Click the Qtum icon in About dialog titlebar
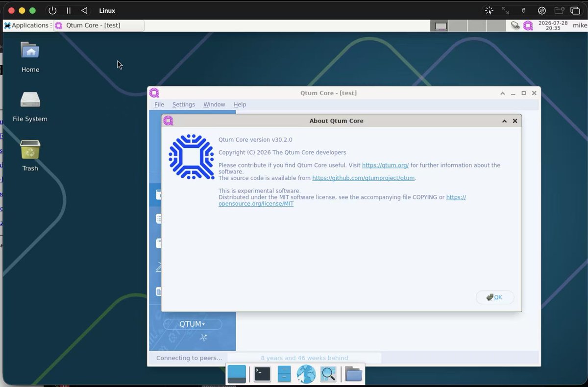Image resolution: width=588 pixels, height=387 pixels. (x=169, y=121)
